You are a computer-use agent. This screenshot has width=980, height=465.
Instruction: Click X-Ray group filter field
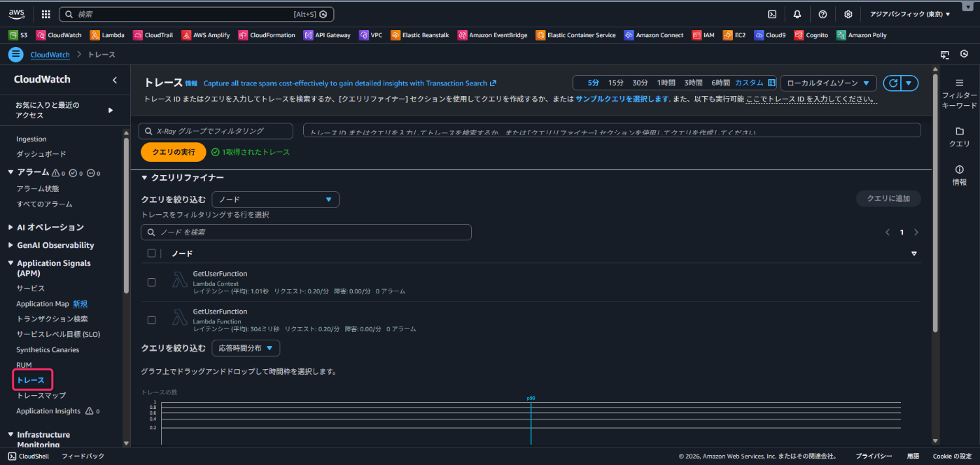pos(216,131)
